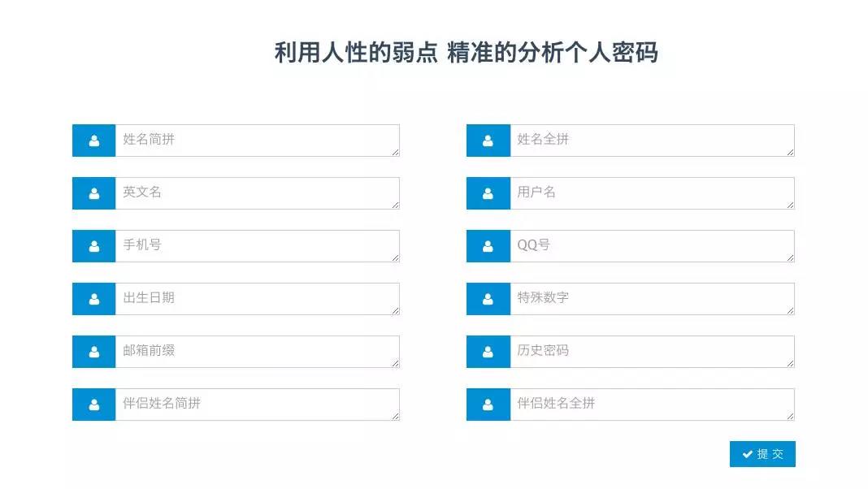Select the 邮箱前缀 input field

coord(258,352)
